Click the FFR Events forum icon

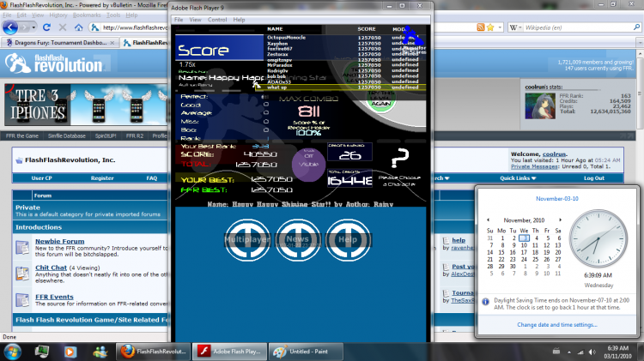(22, 300)
